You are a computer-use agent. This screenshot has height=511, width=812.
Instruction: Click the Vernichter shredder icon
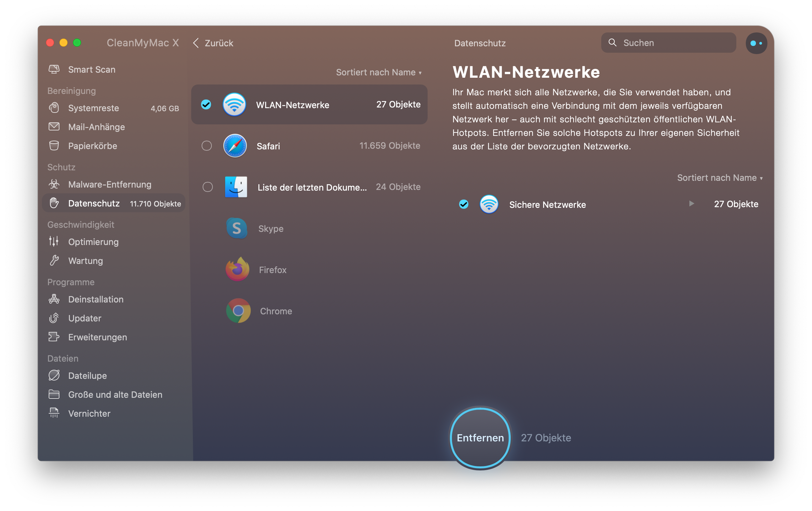point(54,413)
